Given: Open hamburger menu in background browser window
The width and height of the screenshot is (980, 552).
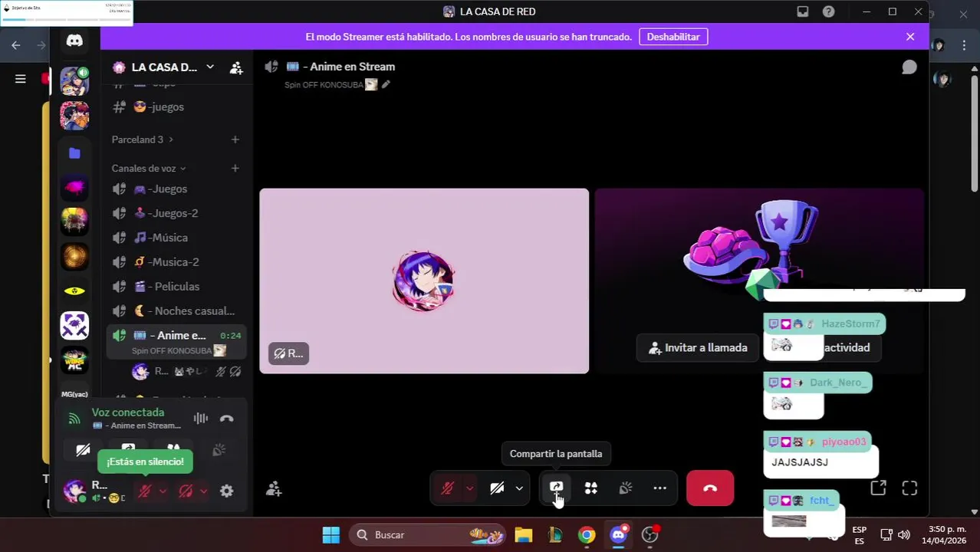Looking at the screenshot, I should (21, 78).
